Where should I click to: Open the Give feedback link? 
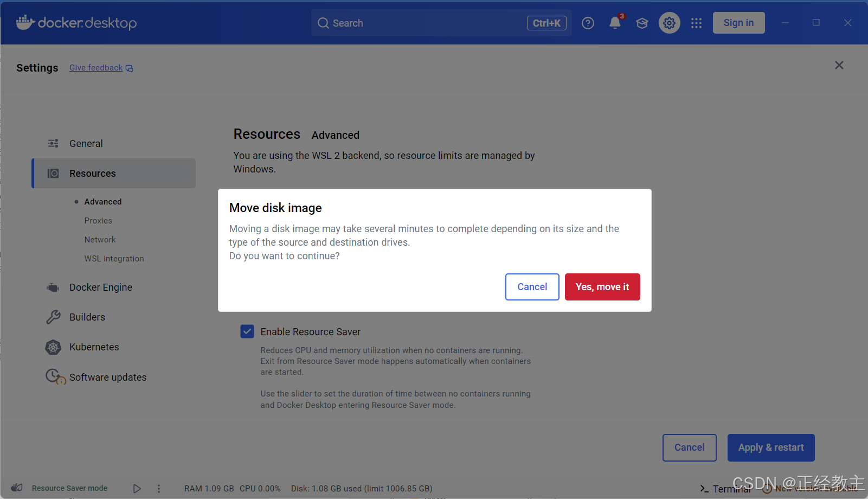tap(96, 68)
